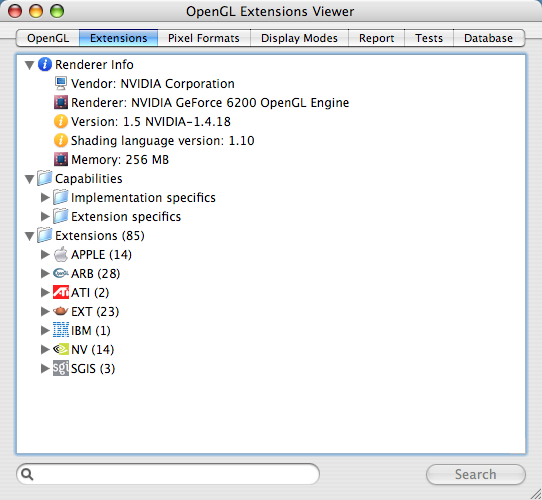Expand the IBM (1) extensions
Viewport: 542px width, 500px height.
coord(45,331)
